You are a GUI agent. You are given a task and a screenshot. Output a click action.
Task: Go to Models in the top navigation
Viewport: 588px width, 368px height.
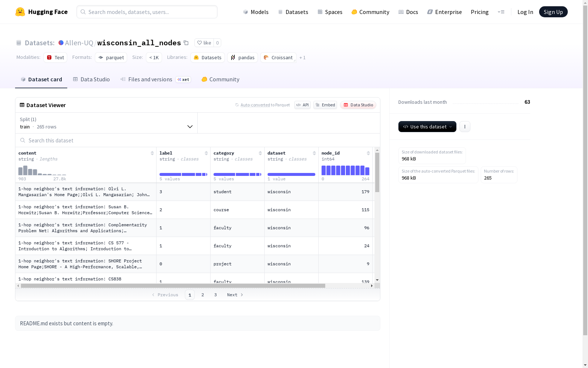click(256, 12)
